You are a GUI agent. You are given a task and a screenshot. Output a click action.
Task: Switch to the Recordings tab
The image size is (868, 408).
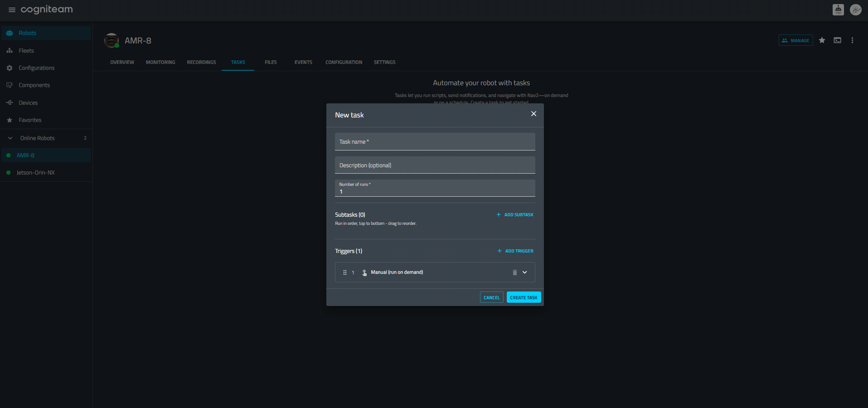(x=201, y=63)
